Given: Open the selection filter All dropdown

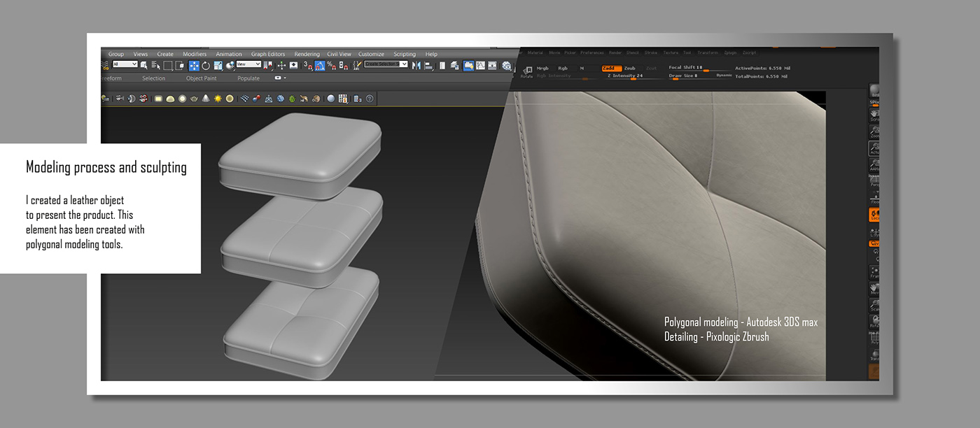Looking at the screenshot, I should point(125,64).
